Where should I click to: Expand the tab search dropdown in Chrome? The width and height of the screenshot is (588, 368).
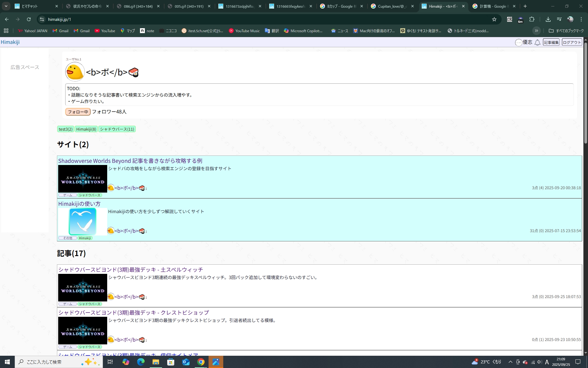[6, 6]
